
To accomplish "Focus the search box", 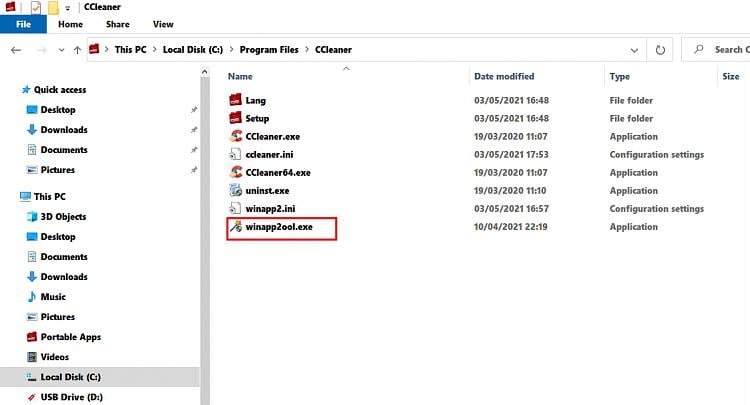I will [716, 50].
